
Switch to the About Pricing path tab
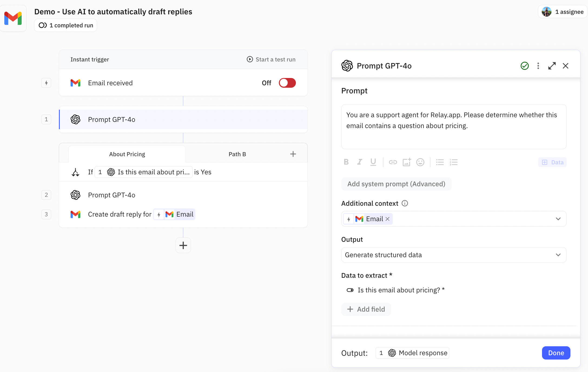(x=127, y=154)
